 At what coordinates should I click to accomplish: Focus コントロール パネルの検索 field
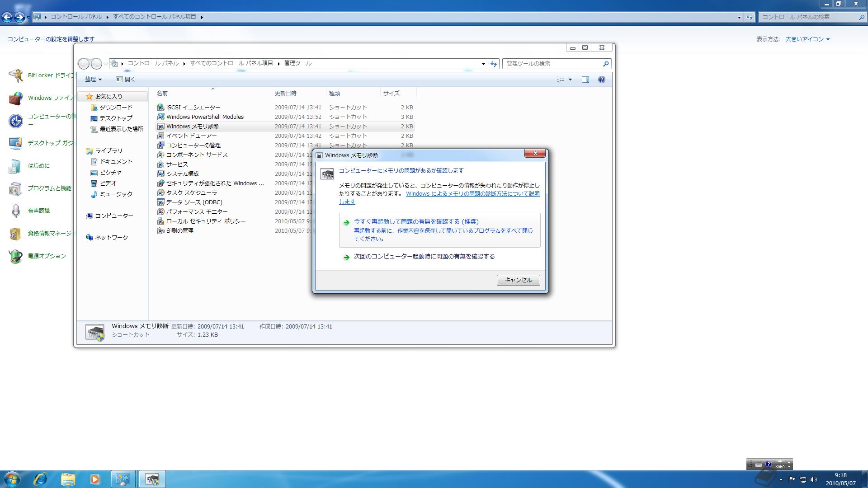[808, 17]
